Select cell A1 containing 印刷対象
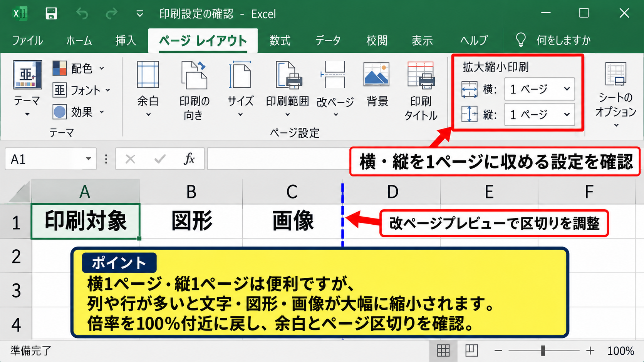Image resolution: width=644 pixels, height=362 pixels. (86, 221)
